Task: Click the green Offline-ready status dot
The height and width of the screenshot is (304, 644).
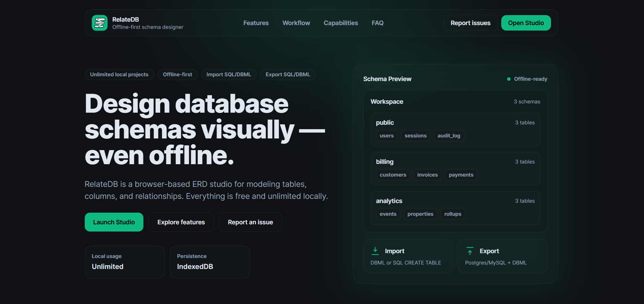Action: pos(509,79)
